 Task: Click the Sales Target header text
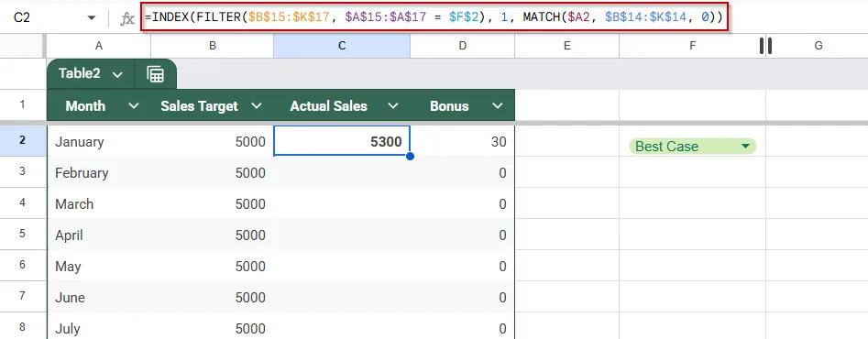point(199,106)
